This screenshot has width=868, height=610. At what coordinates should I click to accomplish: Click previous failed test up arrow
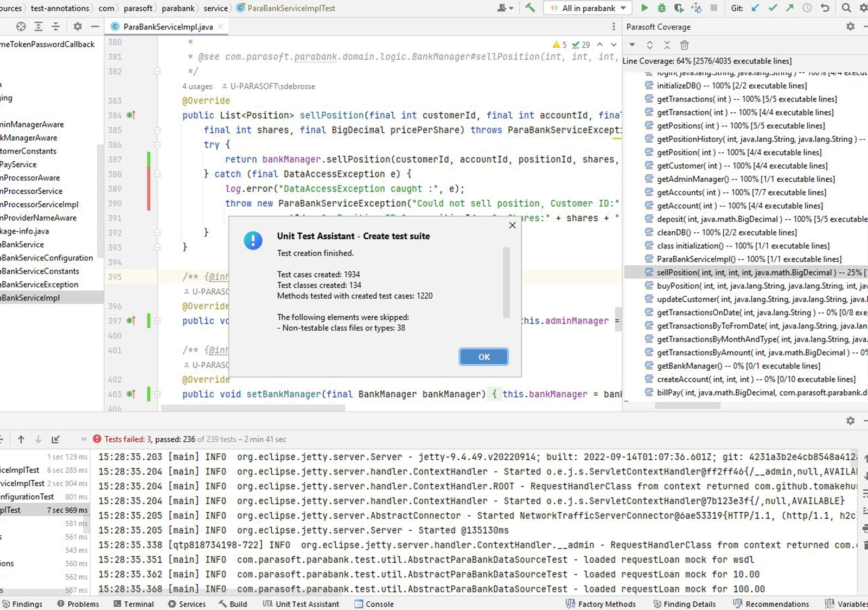pyautogui.click(x=21, y=439)
